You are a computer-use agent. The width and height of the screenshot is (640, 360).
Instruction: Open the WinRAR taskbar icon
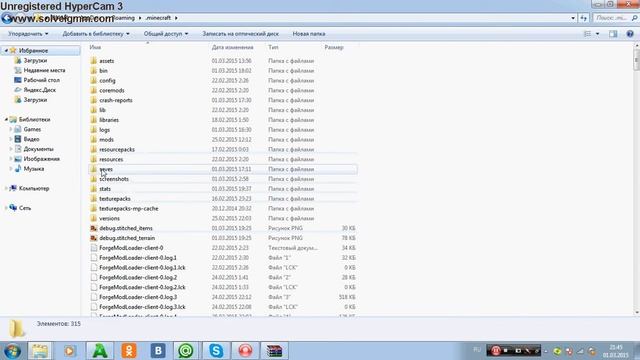(274, 351)
